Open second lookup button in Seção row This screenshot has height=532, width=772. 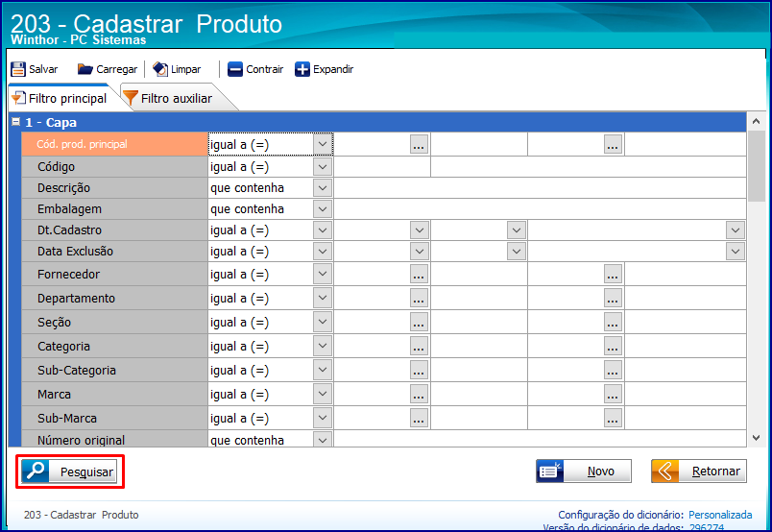click(613, 322)
